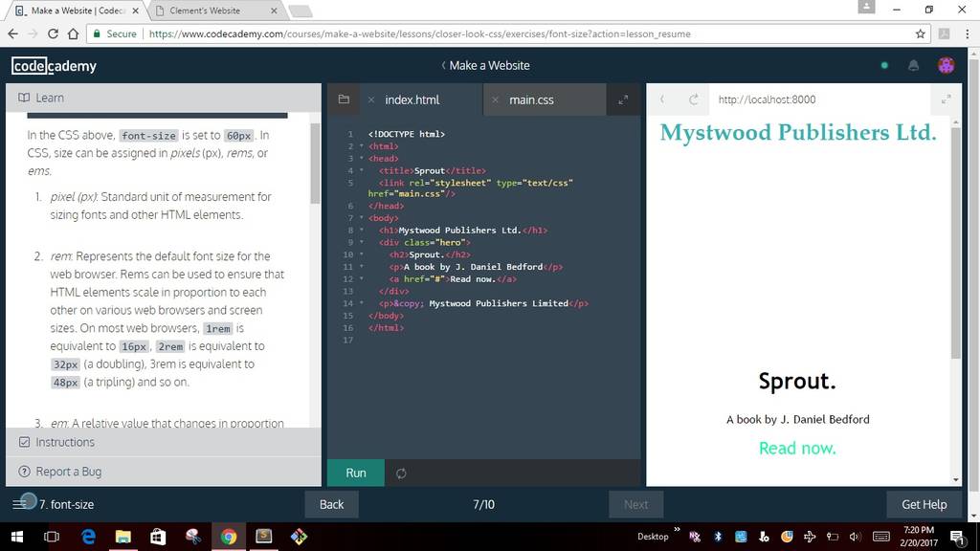Screen dimensions: 980x551
Task: Click the green status dot in header
Action: click(x=884, y=65)
